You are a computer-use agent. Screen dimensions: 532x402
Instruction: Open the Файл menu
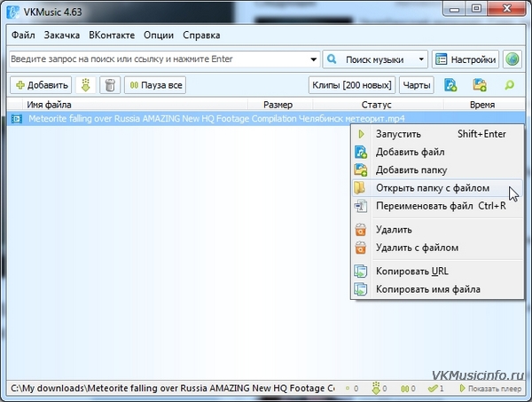pos(23,35)
